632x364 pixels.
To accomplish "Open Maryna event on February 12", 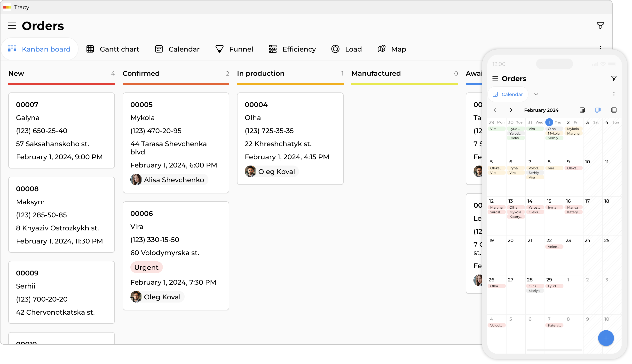I will (x=496, y=207).
